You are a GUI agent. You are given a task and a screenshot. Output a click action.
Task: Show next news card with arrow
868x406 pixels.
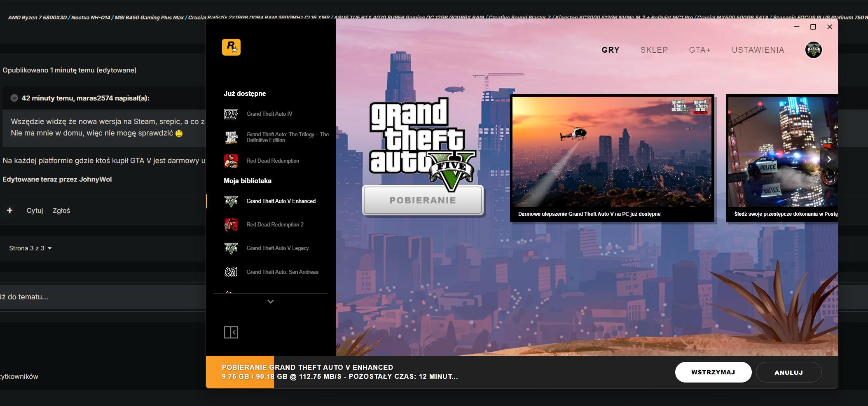pos(829,159)
